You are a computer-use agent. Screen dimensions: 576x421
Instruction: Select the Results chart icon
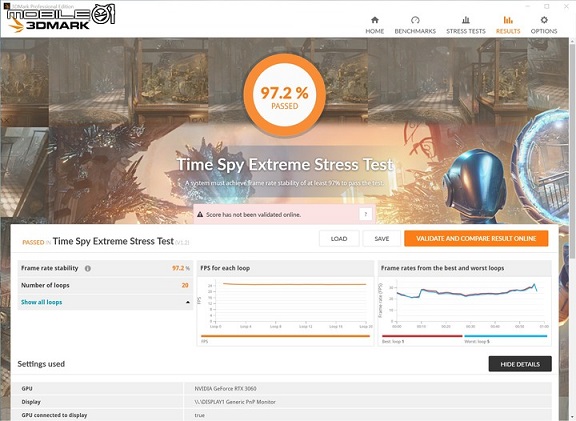508,20
